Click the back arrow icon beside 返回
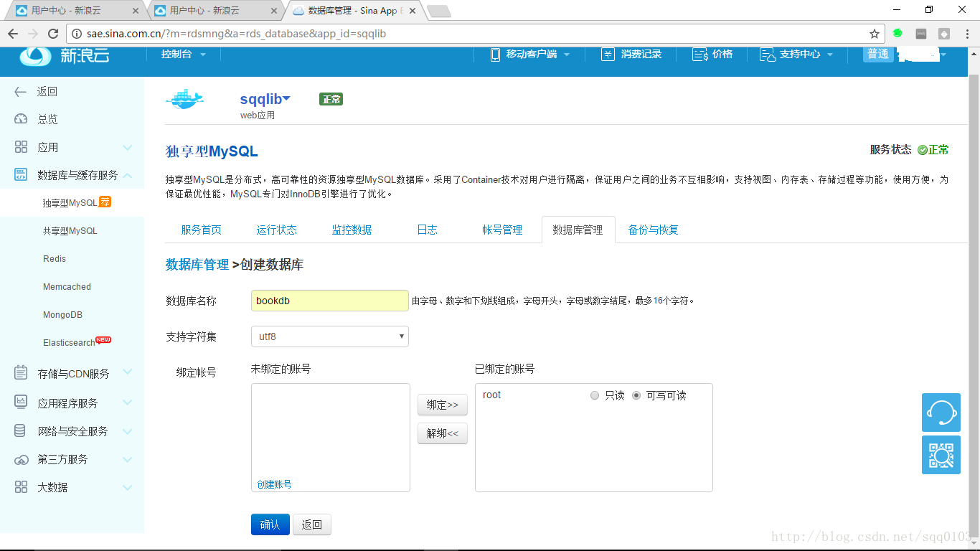 coord(21,91)
